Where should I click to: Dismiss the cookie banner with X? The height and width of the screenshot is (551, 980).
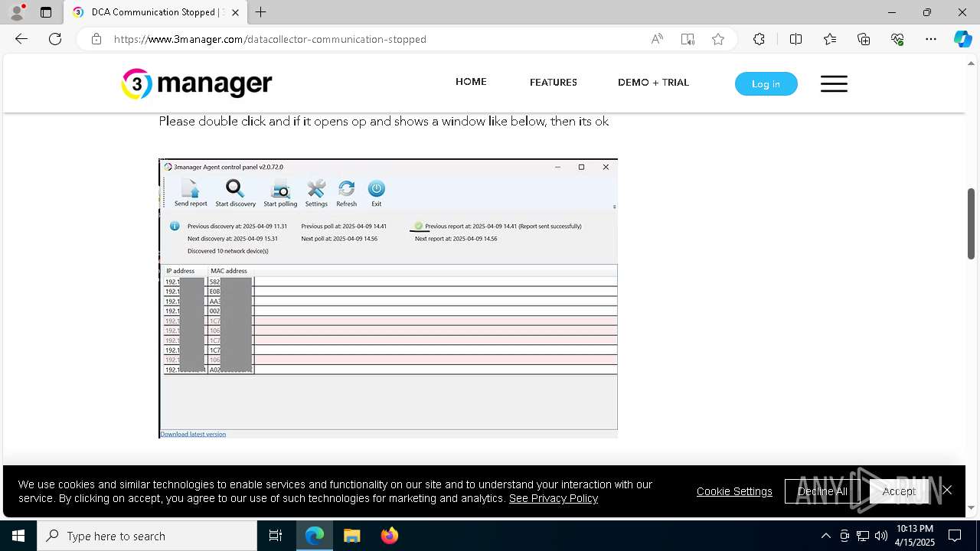[x=947, y=490]
